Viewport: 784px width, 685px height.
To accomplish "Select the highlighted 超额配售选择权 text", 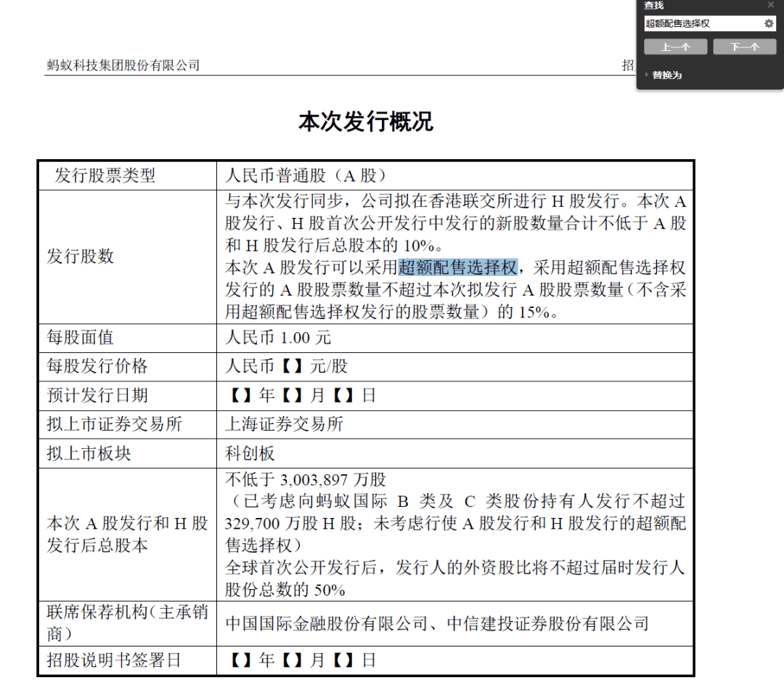I will 459,267.
